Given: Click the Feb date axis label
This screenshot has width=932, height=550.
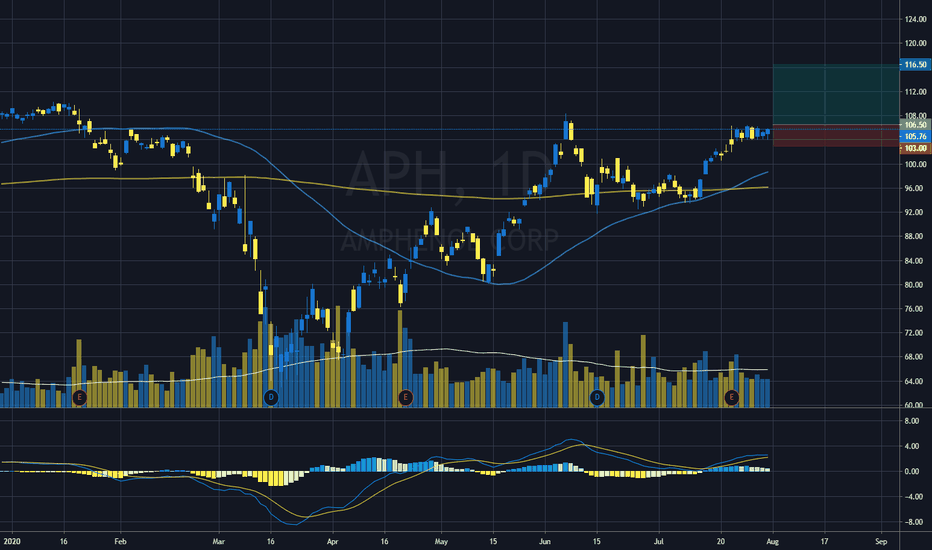Looking at the screenshot, I should pos(121,542).
